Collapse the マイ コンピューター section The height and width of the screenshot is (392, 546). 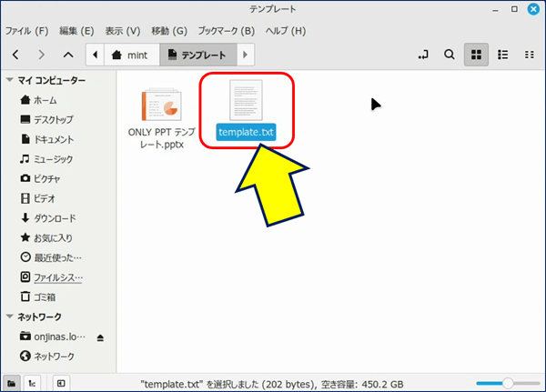(10, 80)
